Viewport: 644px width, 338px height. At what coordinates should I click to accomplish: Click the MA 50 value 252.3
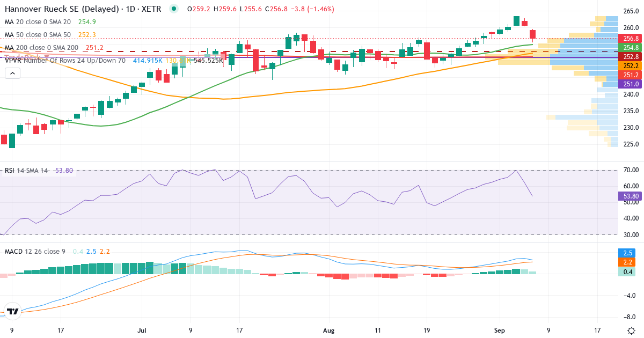click(87, 35)
